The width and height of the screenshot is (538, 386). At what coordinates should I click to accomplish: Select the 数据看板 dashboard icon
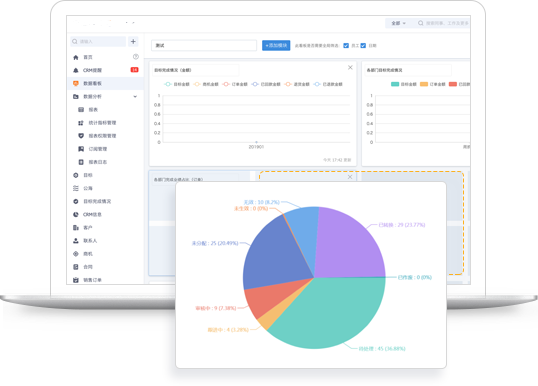tap(76, 83)
